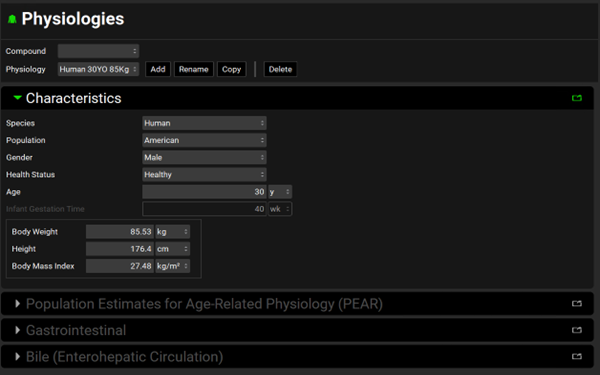Open the Infant Gestation Time unit dropdown (wk)
The width and height of the screenshot is (600, 375).
click(280, 209)
